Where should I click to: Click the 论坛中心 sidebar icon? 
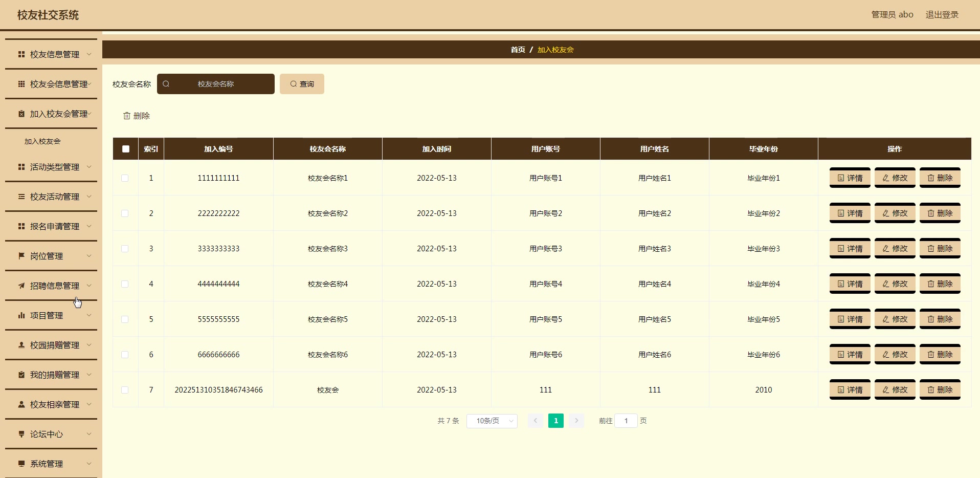(x=21, y=433)
